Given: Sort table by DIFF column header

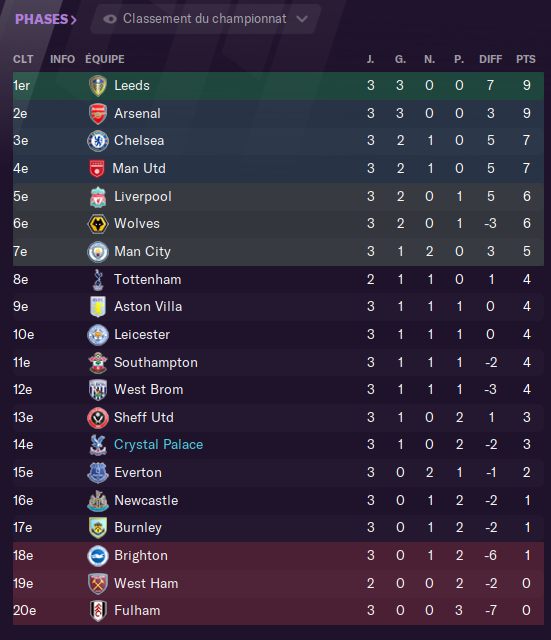Looking at the screenshot, I should pyautogui.click(x=491, y=59).
